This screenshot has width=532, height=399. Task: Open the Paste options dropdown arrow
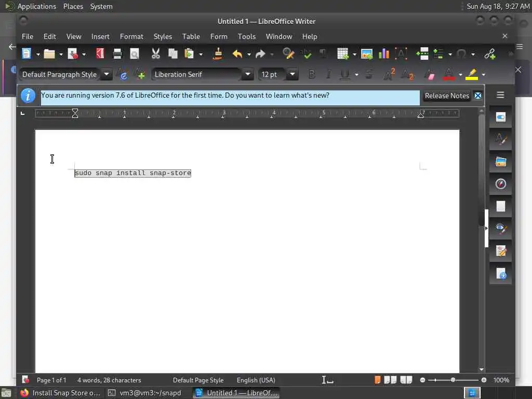pos(201,54)
